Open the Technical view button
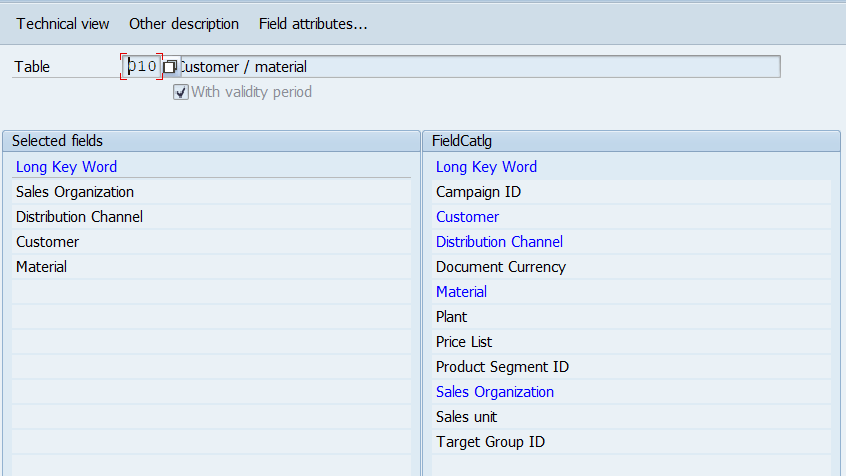Image resolution: width=846 pixels, height=476 pixels. pyautogui.click(x=63, y=24)
